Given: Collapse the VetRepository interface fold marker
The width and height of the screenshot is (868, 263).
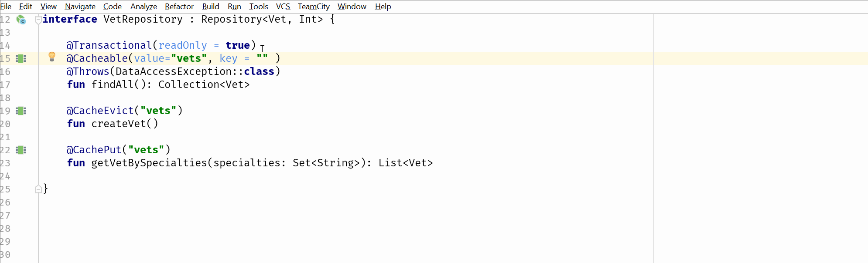Looking at the screenshot, I should pyautogui.click(x=38, y=20).
